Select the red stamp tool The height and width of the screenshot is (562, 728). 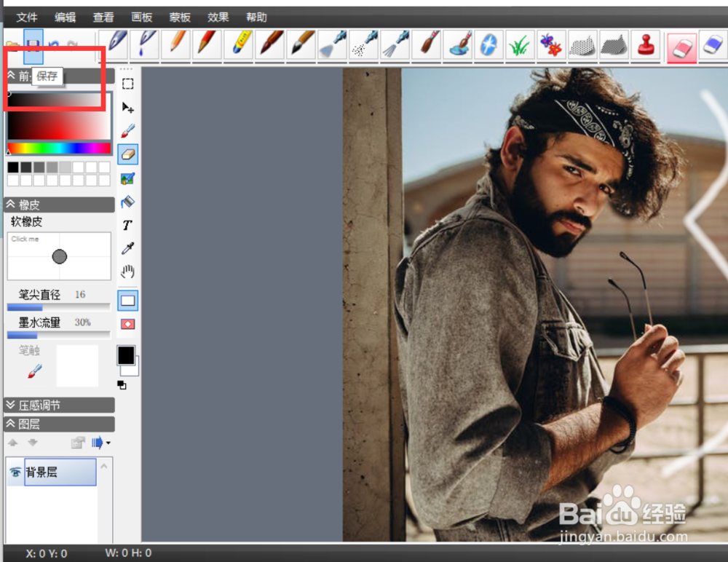[x=645, y=45]
